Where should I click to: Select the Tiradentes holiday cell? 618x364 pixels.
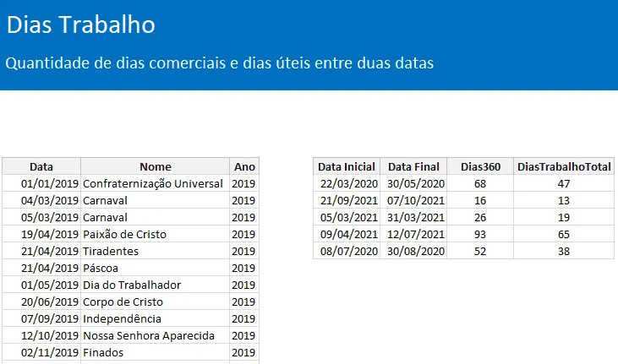(x=156, y=252)
